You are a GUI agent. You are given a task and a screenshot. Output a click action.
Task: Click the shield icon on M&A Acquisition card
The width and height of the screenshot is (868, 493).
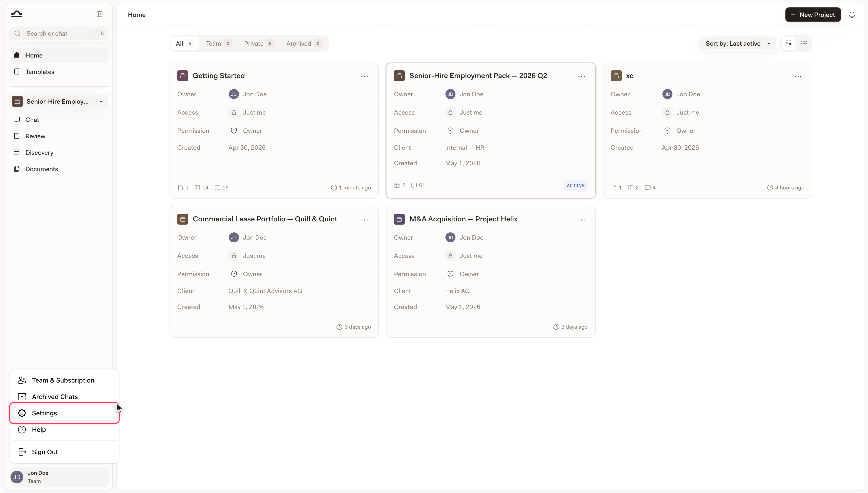[x=450, y=274]
